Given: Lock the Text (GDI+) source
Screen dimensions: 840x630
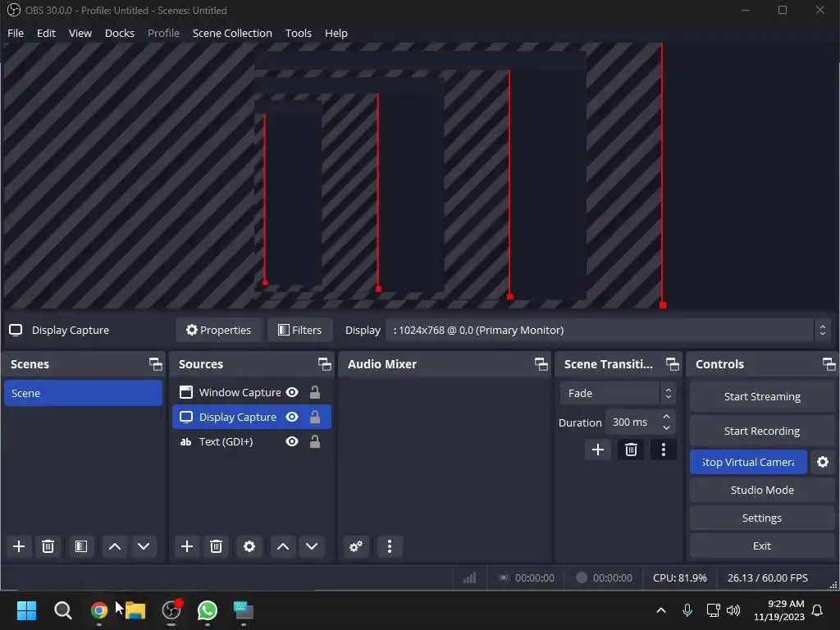Looking at the screenshot, I should (315, 441).
